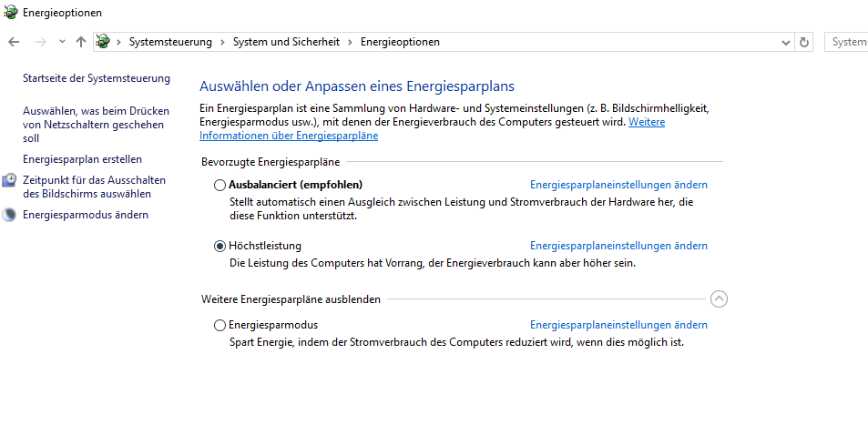Viewport: 868px width, 445px height.
Task: Open Zeitpunkt für das Ausschalten des Bildschirms
Action: point(94,187)
